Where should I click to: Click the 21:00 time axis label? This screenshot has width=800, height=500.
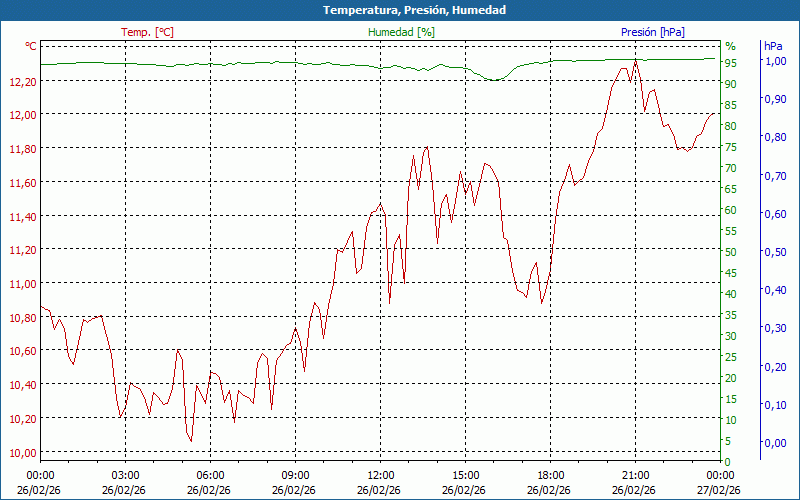635,475
